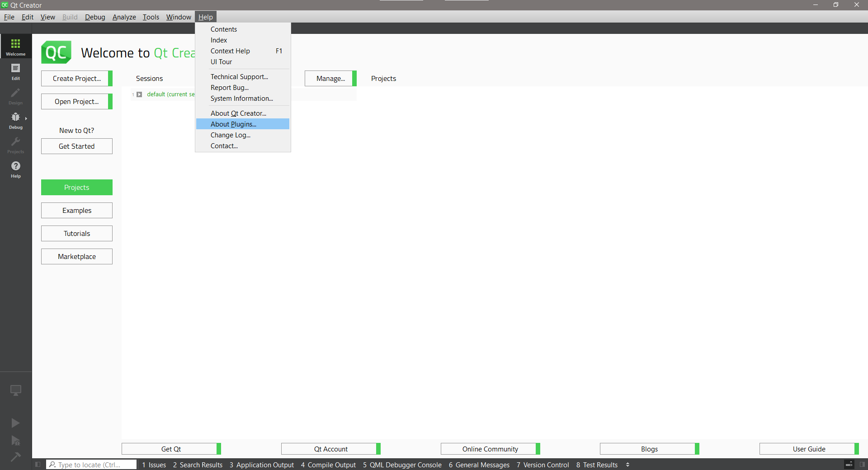The image size is (868, 470).
Task: Open Online Community link button
Action: (x=491, y=449)
